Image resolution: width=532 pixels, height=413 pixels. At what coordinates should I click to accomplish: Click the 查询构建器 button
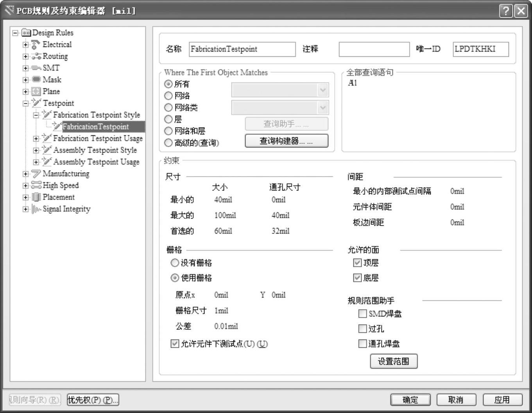(x=287, y=141)
